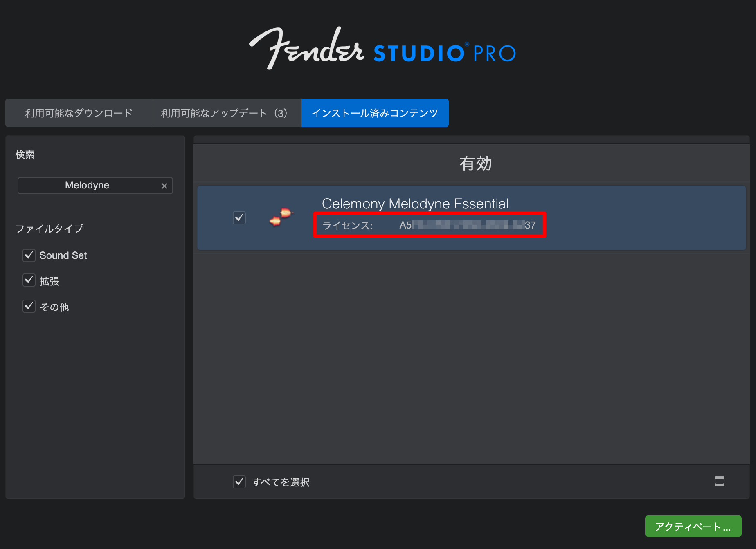Screen dimensions: 756x549
Task: Toggle the その他 file type checkbox
Action: tap(29, 306)
